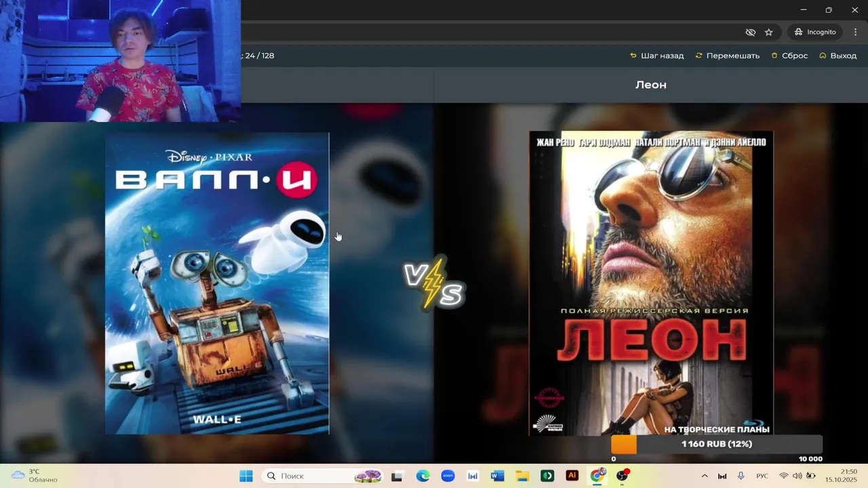This screenshot has height=488, width=868.
Task: Click the speaker volume tray icon
Action: point(797,476)
